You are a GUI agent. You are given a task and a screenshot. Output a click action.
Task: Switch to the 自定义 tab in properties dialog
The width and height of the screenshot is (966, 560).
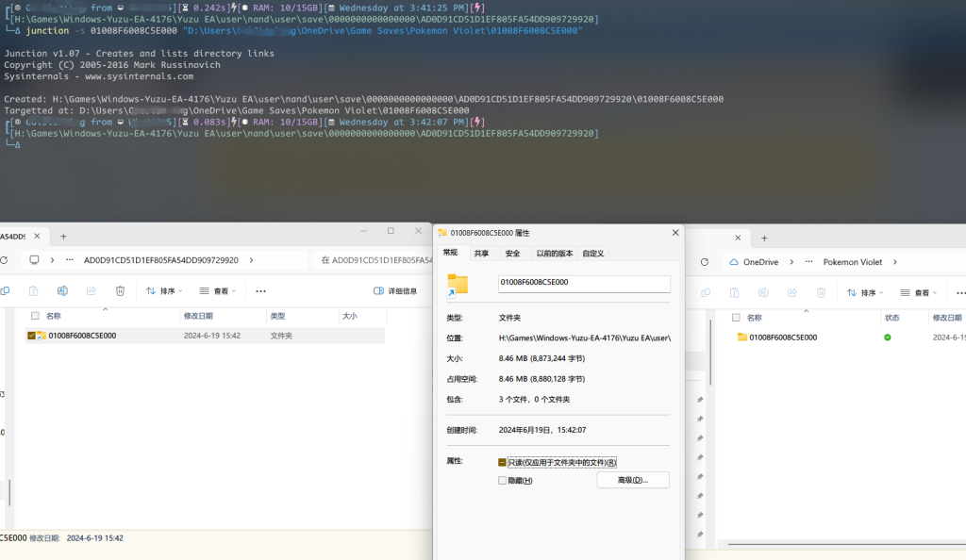(593, 254)
